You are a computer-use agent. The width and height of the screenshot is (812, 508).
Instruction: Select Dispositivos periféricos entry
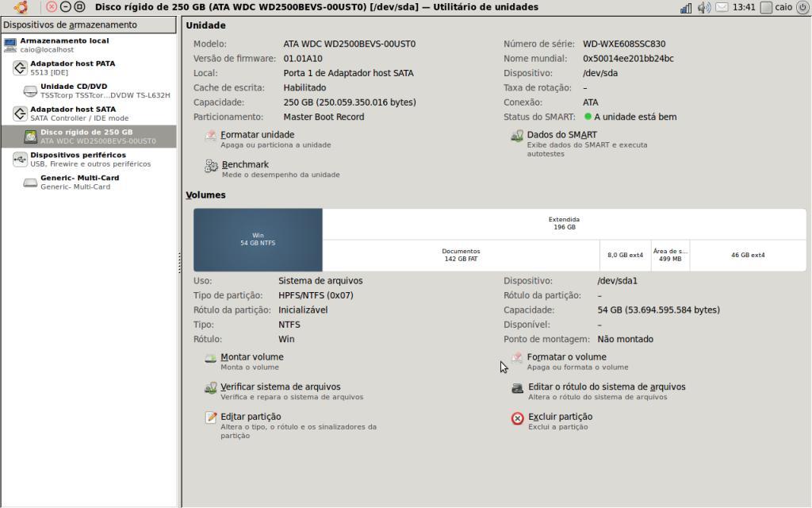(x=89, y=159)
